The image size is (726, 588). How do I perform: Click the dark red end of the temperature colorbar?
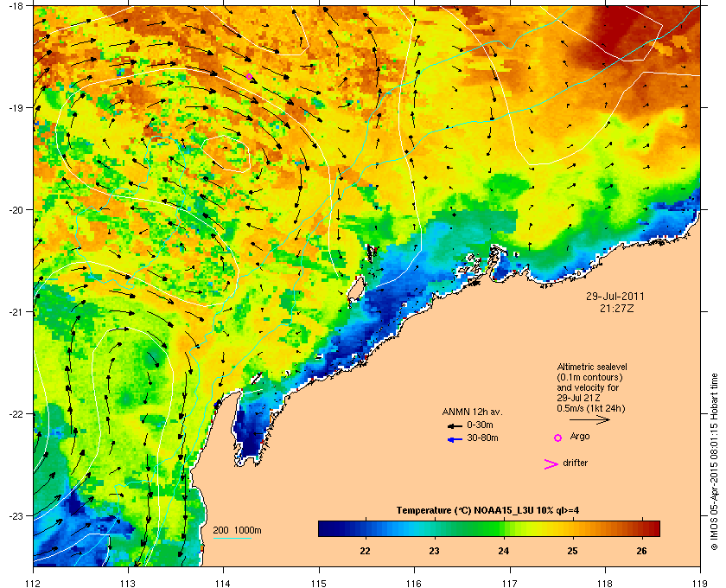pos(653,528)
